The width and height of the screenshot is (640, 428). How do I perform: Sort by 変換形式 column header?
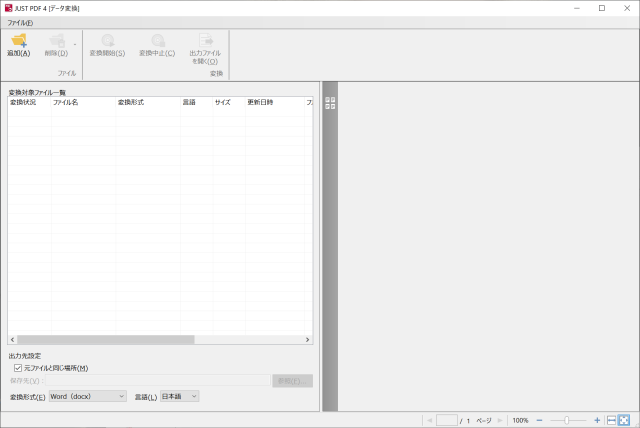[148, 102]
